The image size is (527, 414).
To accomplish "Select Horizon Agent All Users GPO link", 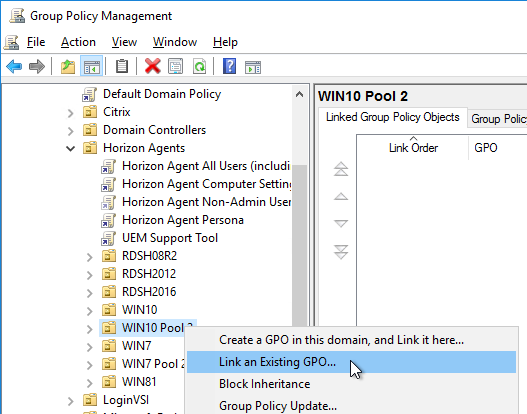I will (x=206, y=166).
